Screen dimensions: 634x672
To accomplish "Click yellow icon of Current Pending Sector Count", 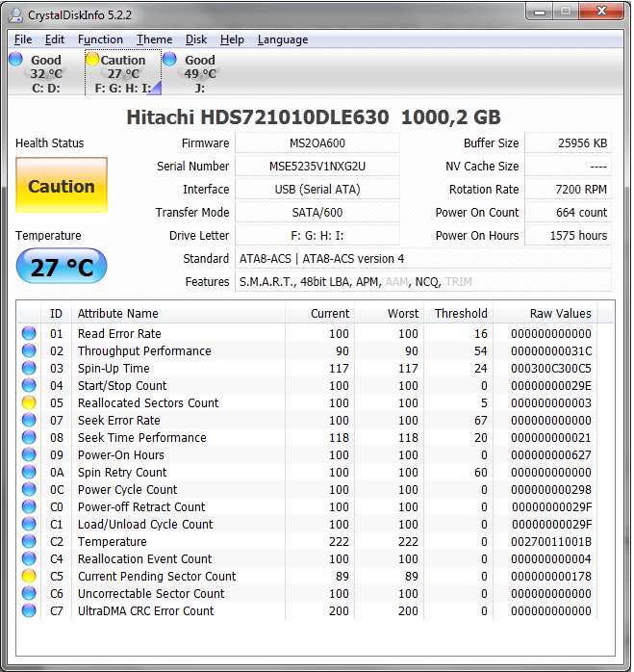I will tap(29, 576).
